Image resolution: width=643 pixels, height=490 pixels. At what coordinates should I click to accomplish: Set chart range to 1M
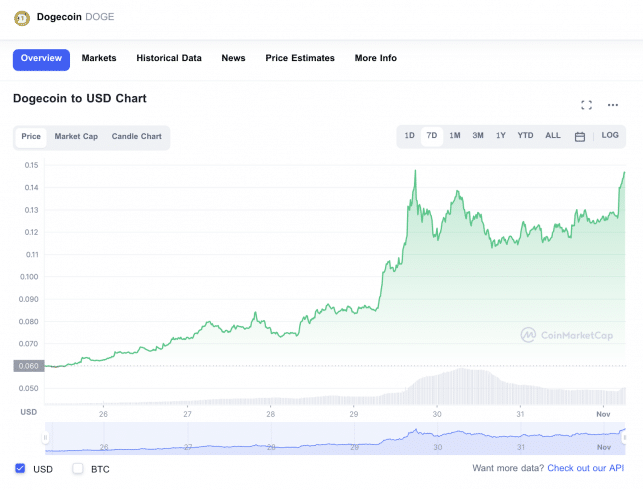point(455,135)
